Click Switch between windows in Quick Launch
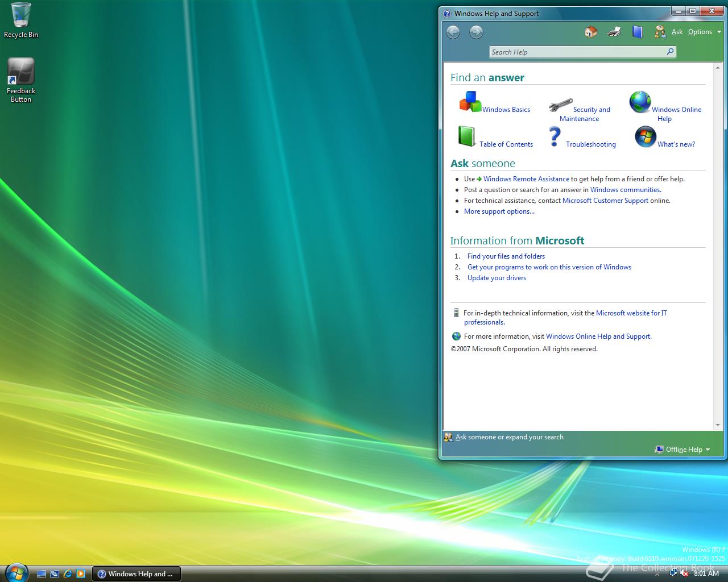This screenshot has height=582, width=728. [55, 574]
